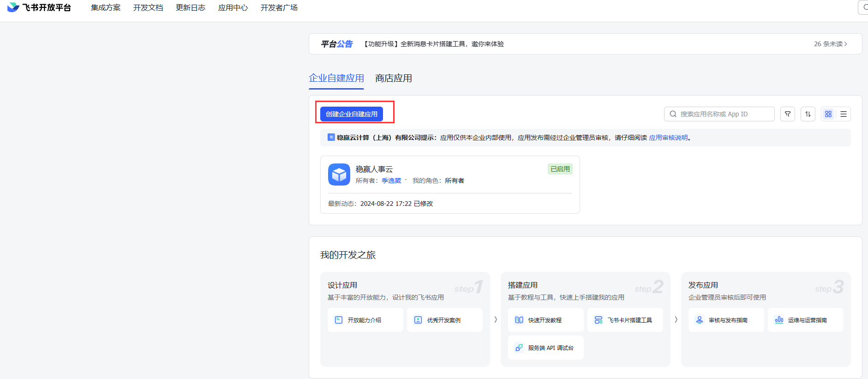Open the sort order icon
Viewport: 868px width, 379px height.
pyautogui.click(x=808, y=114)
